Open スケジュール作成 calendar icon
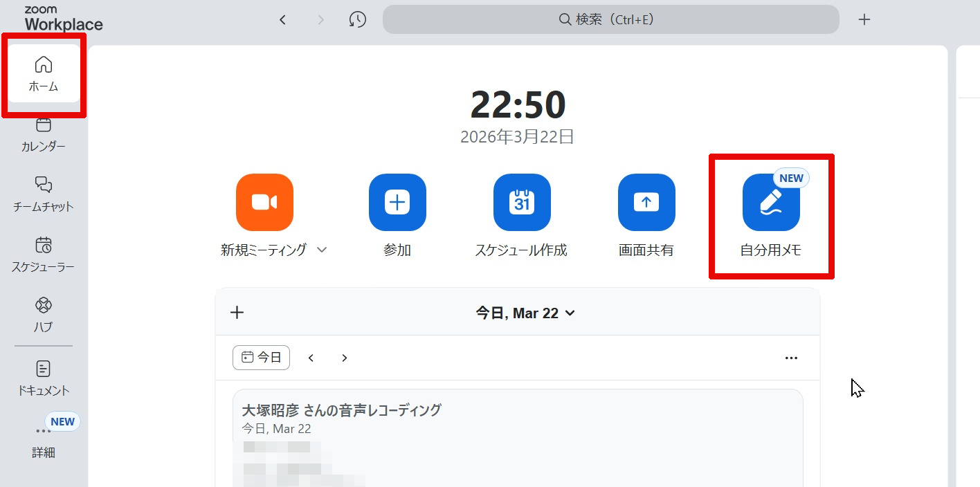The height and width of the screenshot is (487, 980). pyautogui.click(x=522, y=202)
